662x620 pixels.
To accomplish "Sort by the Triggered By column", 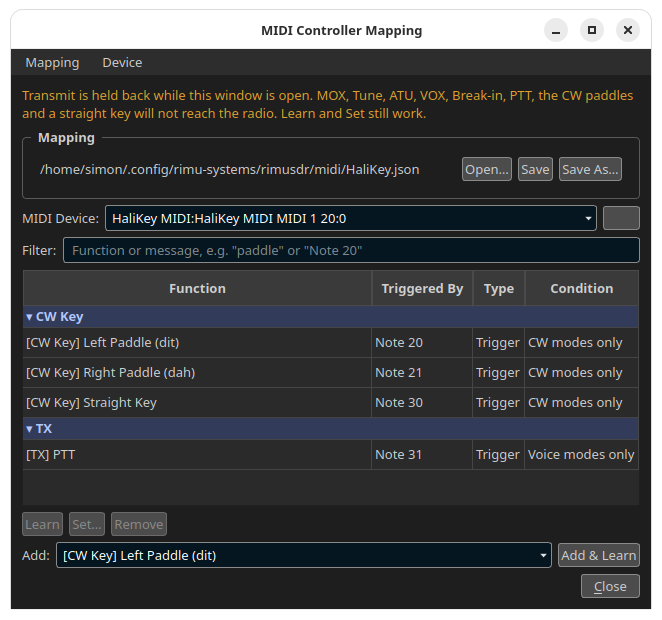I will point(422,288).
